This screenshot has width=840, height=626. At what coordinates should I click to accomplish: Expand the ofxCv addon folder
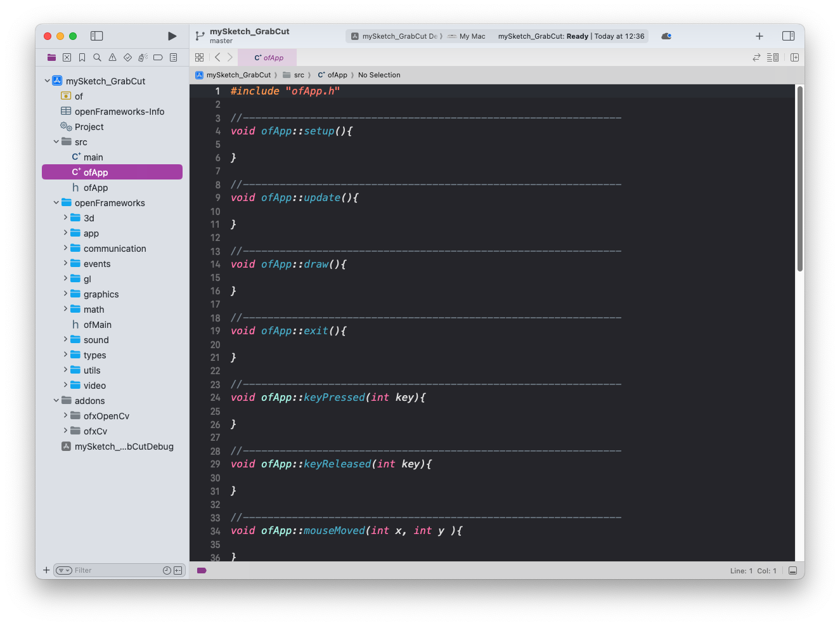point(65,431)
